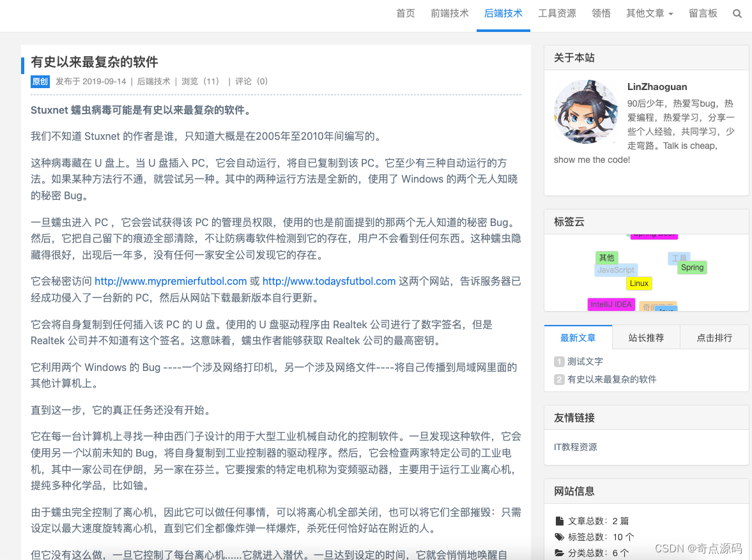Click the 浏览 (11) view count
This screenshot has width=752, height=560.
(x=201, y=82)
